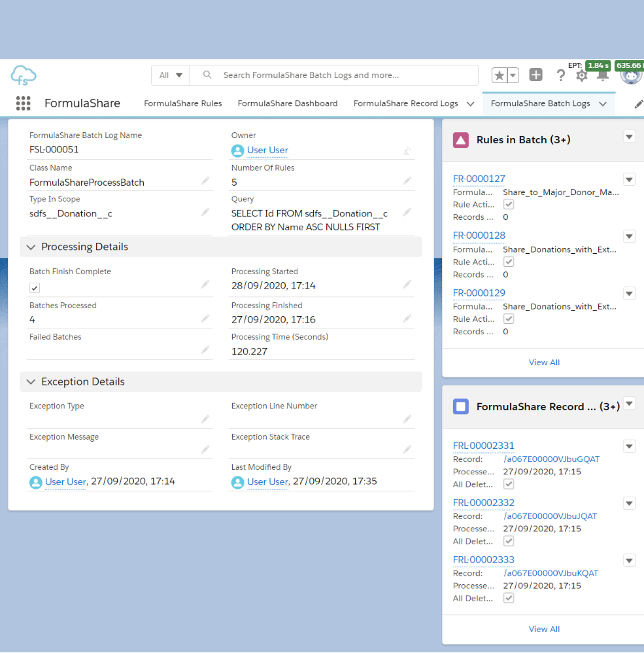This screenshot has height=653, width=644.
Task: Toggle Rule Active checkbox for FR-0000127
Action: click(509, 205)
